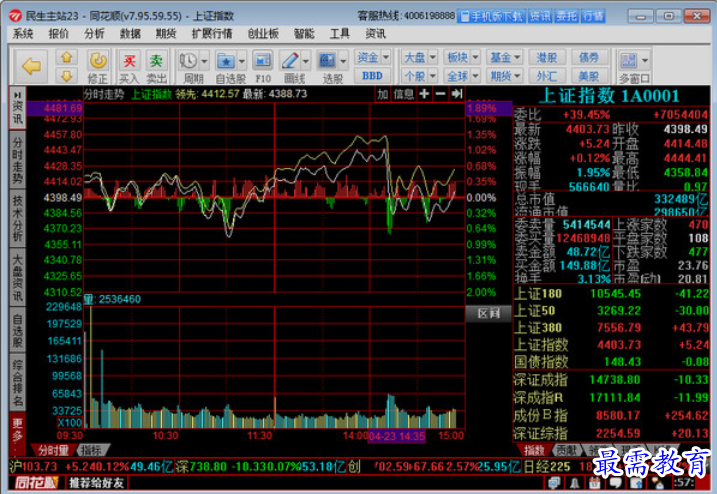
Task: Click the green 卖出 sell icon
Action: tap(156, 61)
